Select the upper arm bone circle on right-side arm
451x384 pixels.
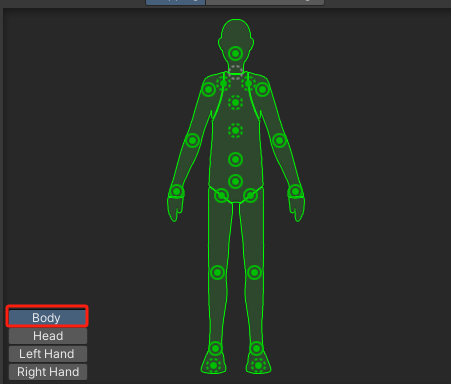tap(263, 89)
